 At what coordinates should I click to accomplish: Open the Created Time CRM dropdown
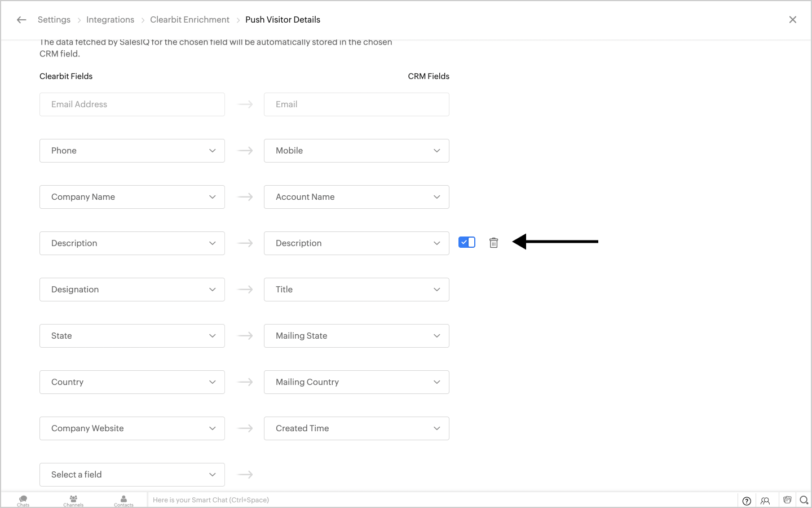[356, 428]
